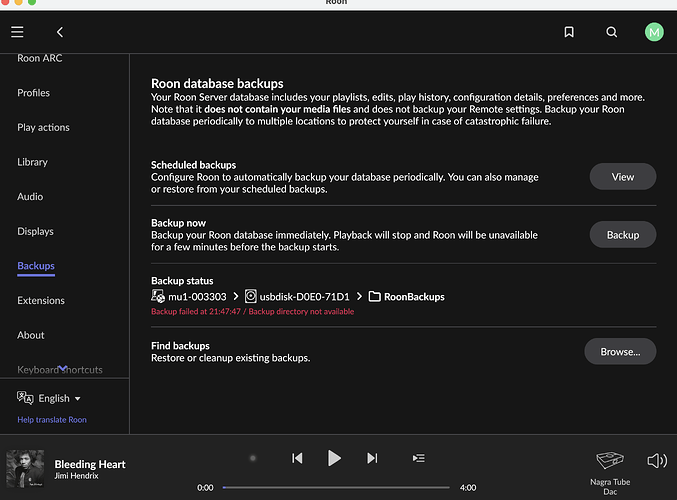This screenshot has height=500, width=677.
Task: Click the track seek progress bar
Action: click(336, 487)
